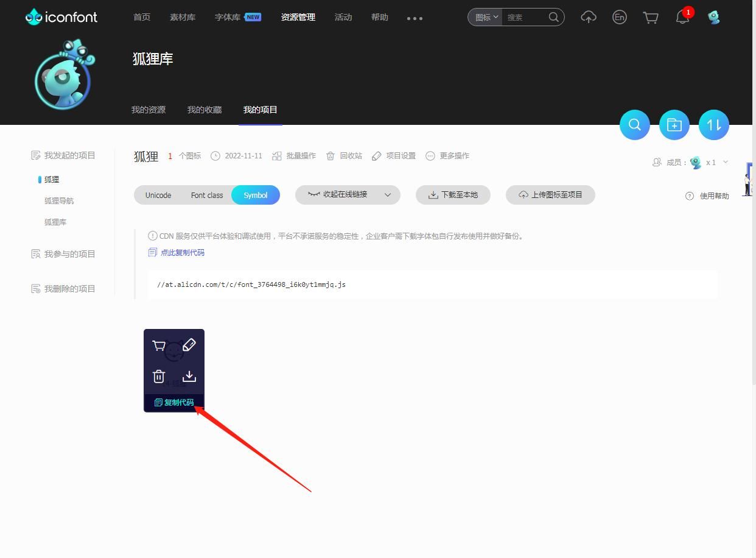Open the 图标 search type dropdown
The width and height of the screenshot is (756, 558).
pyautogui.click(x=486, y=18)
